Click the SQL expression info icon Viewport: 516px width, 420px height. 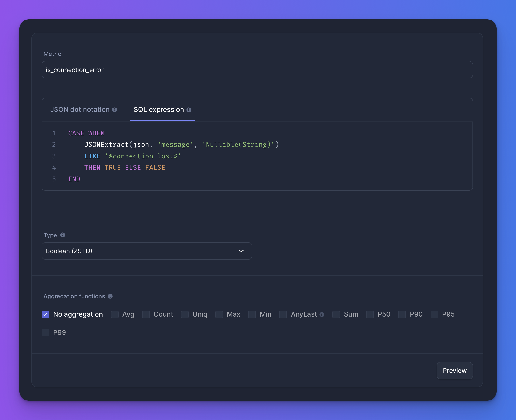[x=189, y=110]
